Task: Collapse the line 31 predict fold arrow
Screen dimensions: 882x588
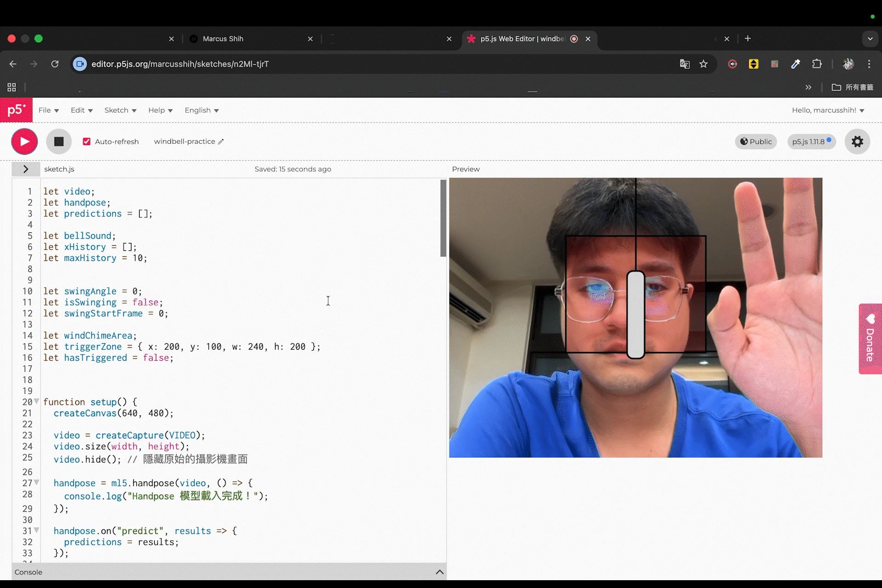Action: coord(36,530)
